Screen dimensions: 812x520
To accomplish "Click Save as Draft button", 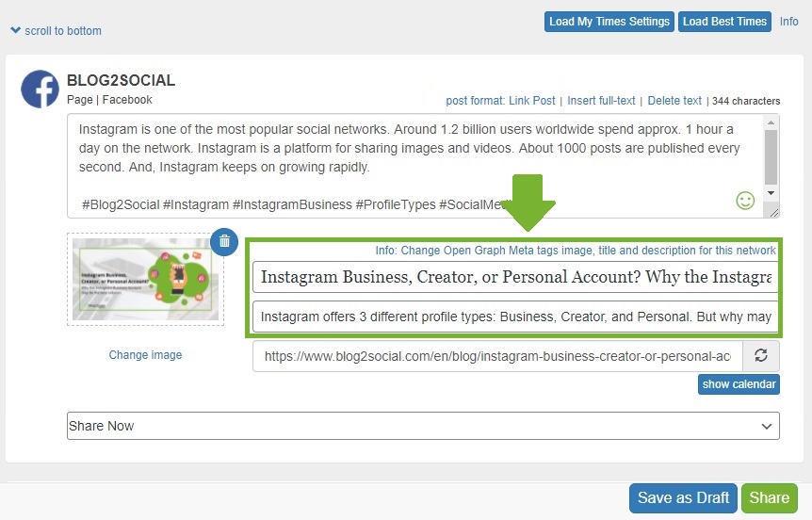I will [683, 498].
